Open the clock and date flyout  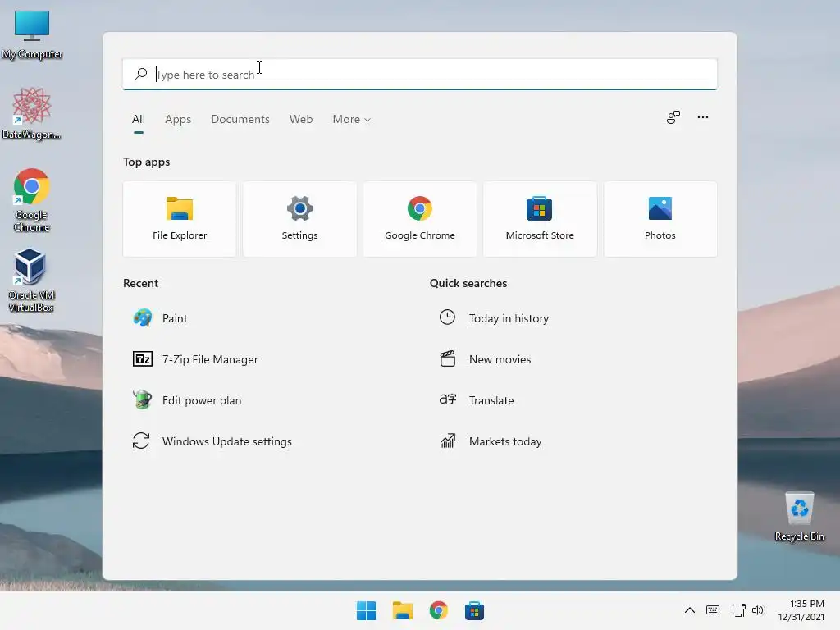(801, 610)
